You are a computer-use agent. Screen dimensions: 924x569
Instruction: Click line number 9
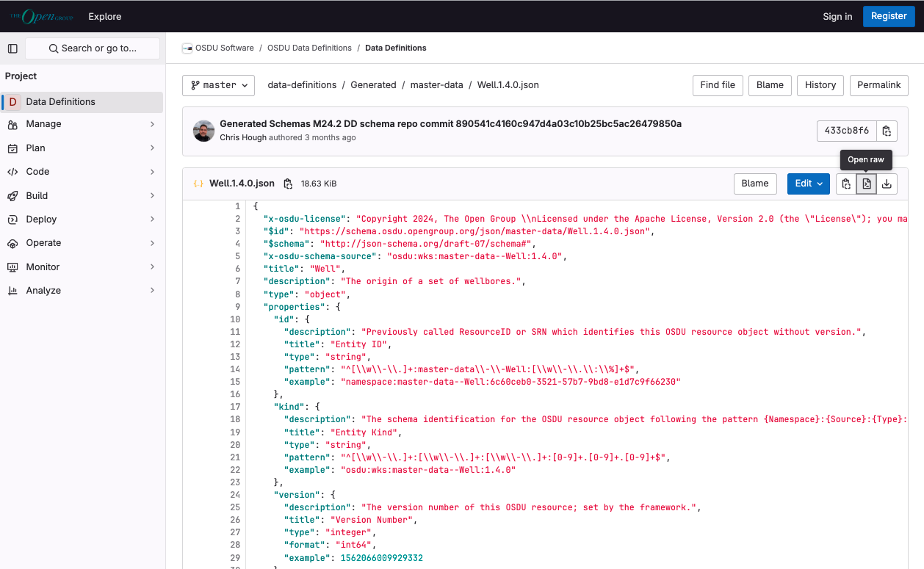click(237, 307)
